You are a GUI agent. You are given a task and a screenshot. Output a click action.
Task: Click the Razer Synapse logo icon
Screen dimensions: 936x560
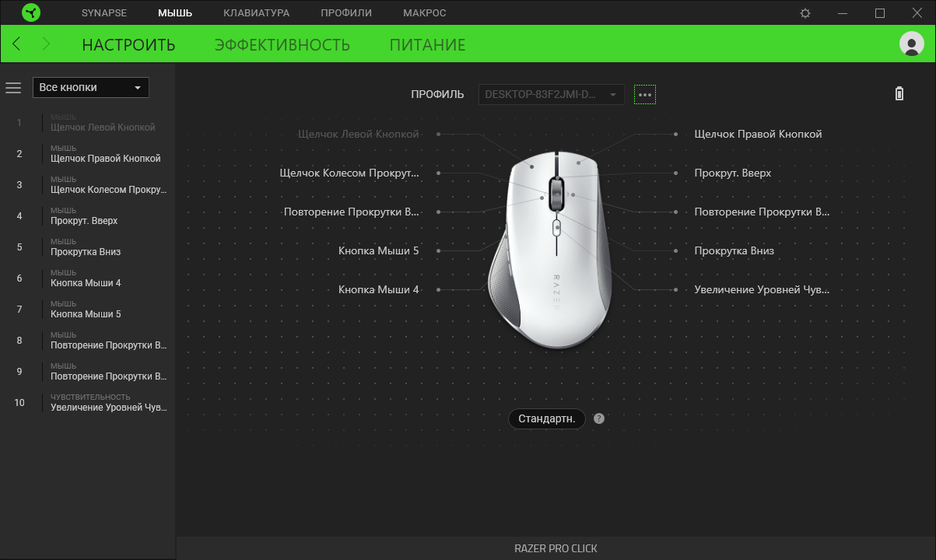(x=31, y=13)
